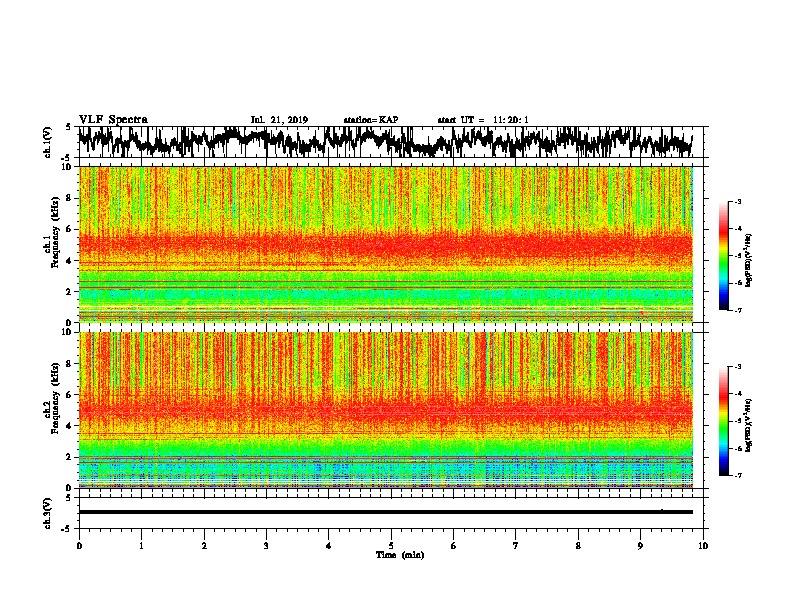Viewport: 792px width, 612px height.
Task: Click the "-3" value atop ch.1 colorbar
Action: [738, 201]
